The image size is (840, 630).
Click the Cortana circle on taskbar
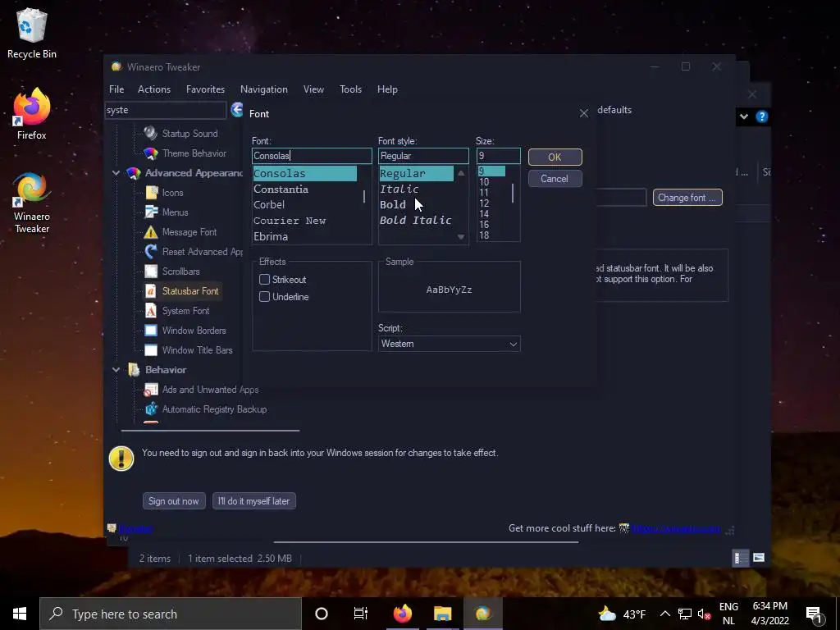[322, 614]
